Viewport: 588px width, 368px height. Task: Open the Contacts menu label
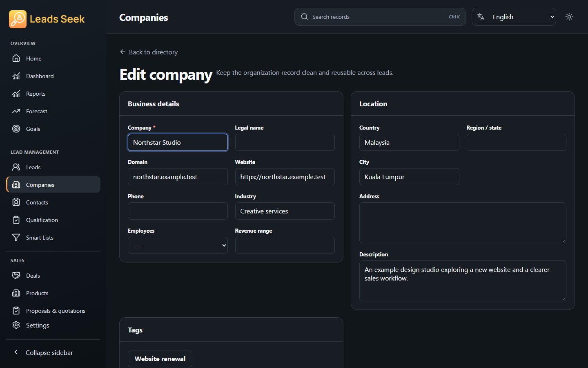[x=37, y=202]
